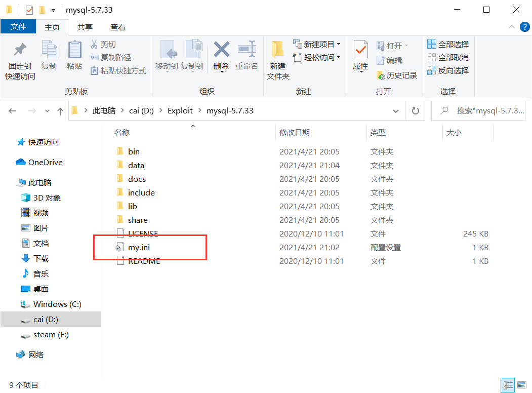Select the bin folder
The image size is (532, 393).
(x=134, y=152)
